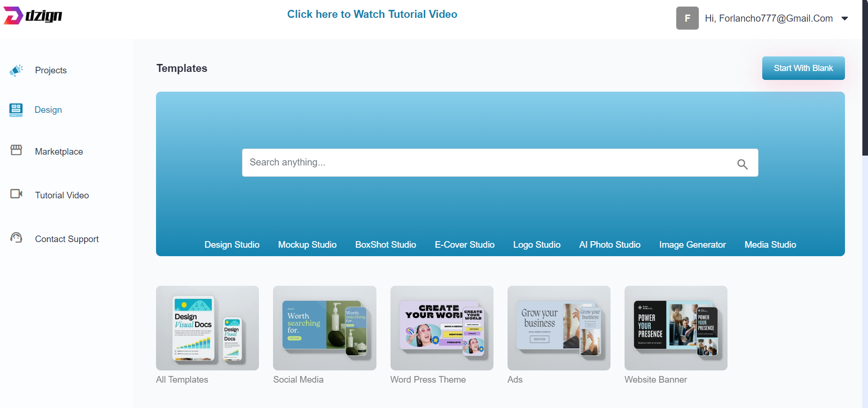The height and width of the screenshot is (408, 868).
Task: Select the E-Cover Studio tab
Action: pos(464,244)
